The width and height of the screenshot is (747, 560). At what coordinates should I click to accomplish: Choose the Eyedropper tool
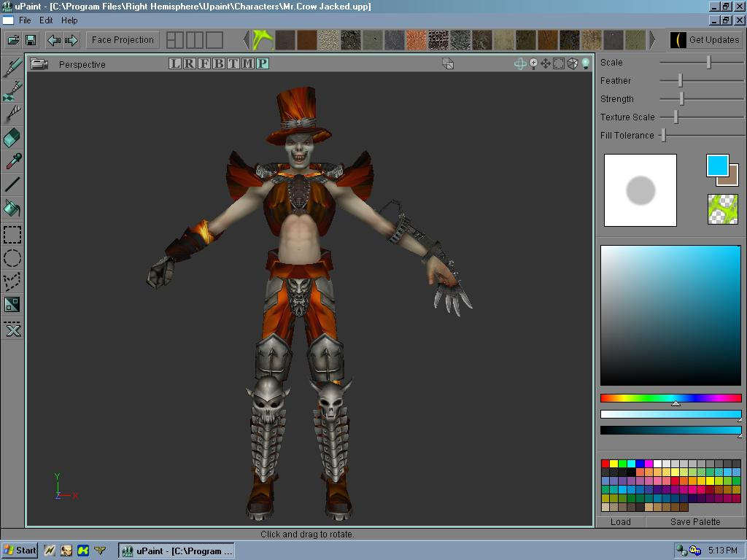[11, 161]
